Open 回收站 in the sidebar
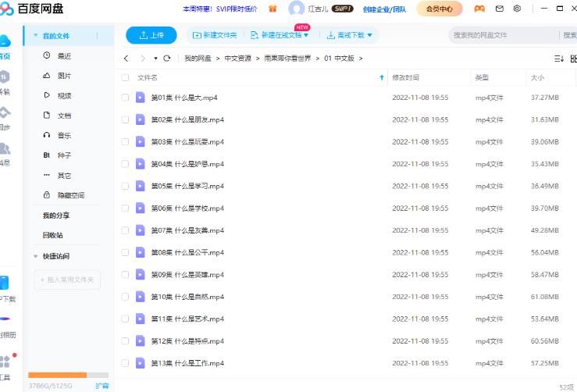Image resolution: width=577 pixels, height=392 pixels. [52, 235]
